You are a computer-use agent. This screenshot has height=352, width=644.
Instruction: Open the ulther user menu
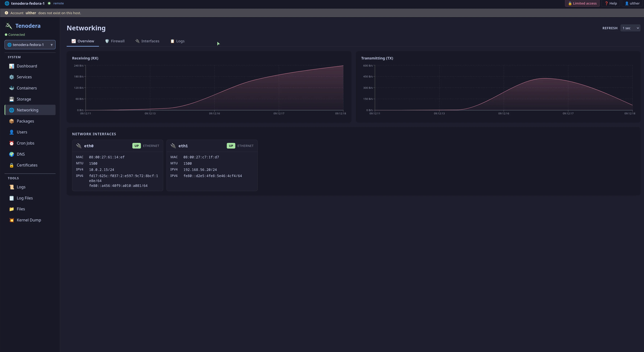[632, 3]
